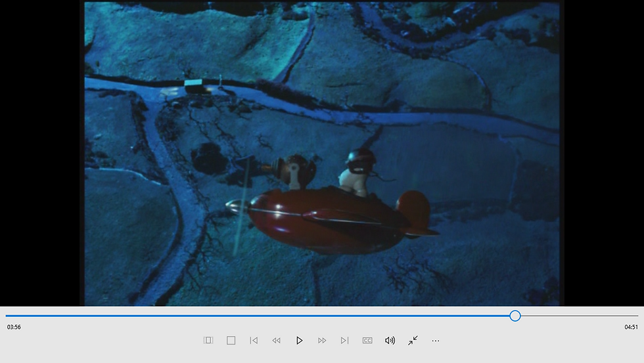Screen dimensions: 644x363
Task: Skip to the next track
Action: [344, 341]
